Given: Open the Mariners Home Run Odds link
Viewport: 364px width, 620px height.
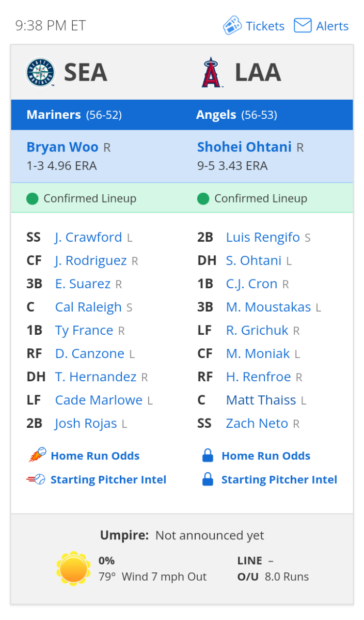Looking at the screenshot, I should 95,455.
